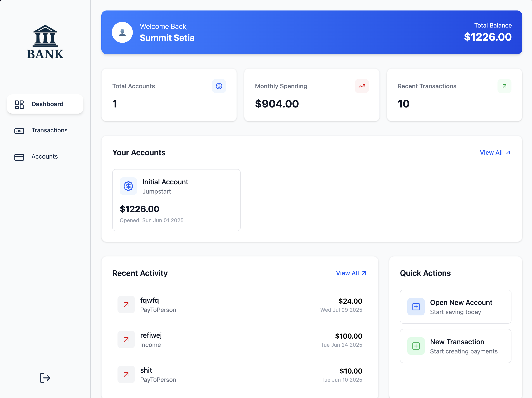Open the Dashboard menu item
The width and height of the screenshot is (532, 398).
(x=45, y=104)
